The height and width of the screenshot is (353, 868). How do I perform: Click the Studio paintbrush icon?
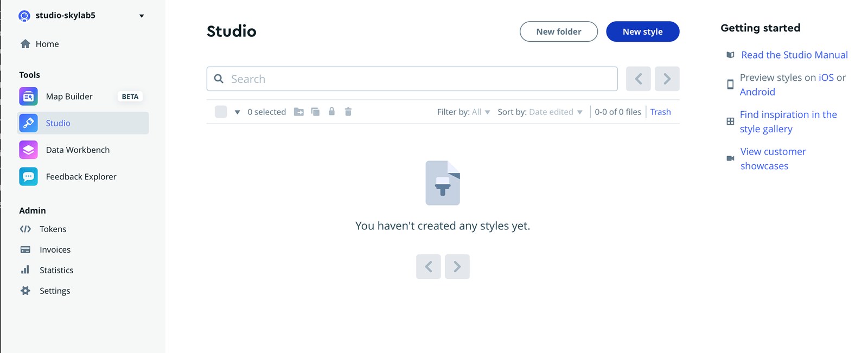coord(29,123)
